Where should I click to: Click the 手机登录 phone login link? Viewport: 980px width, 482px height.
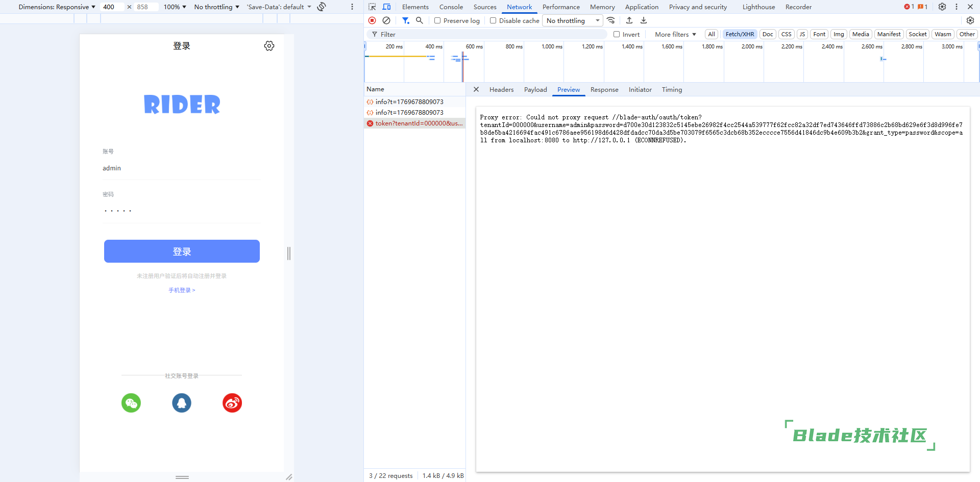[182, 290]
